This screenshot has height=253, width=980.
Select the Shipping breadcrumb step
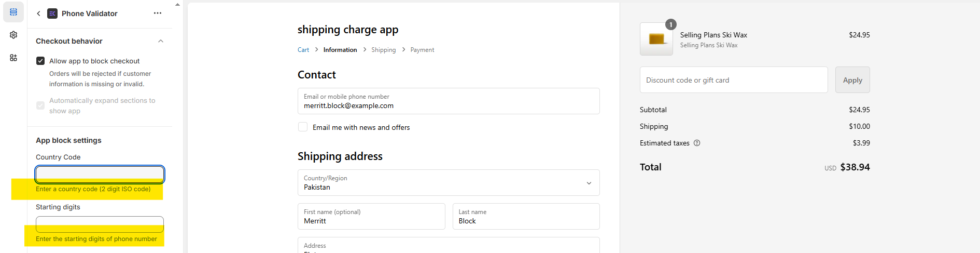(383, 50)
